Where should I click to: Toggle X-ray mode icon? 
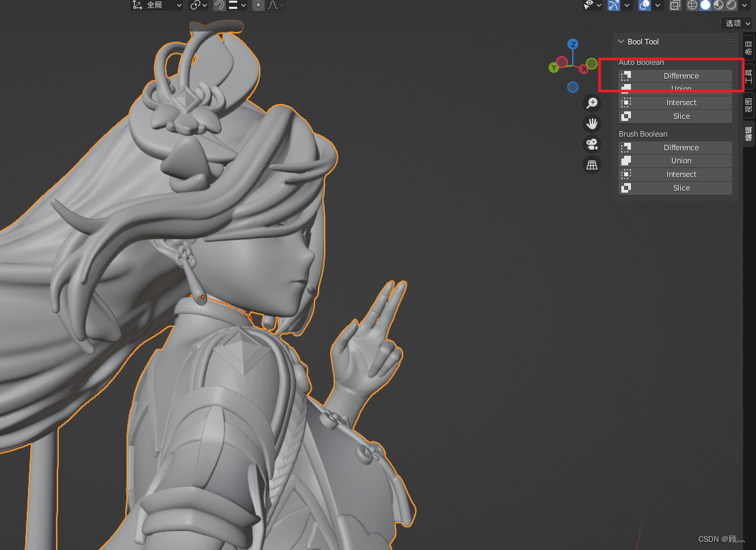pyautogui.click(x=675, y=5)
